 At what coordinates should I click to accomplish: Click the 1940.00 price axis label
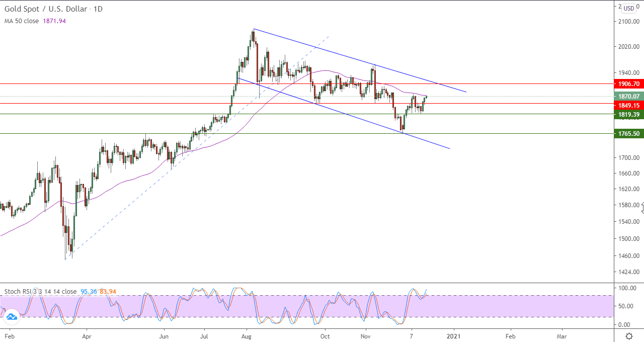click(x=629, y=72)
